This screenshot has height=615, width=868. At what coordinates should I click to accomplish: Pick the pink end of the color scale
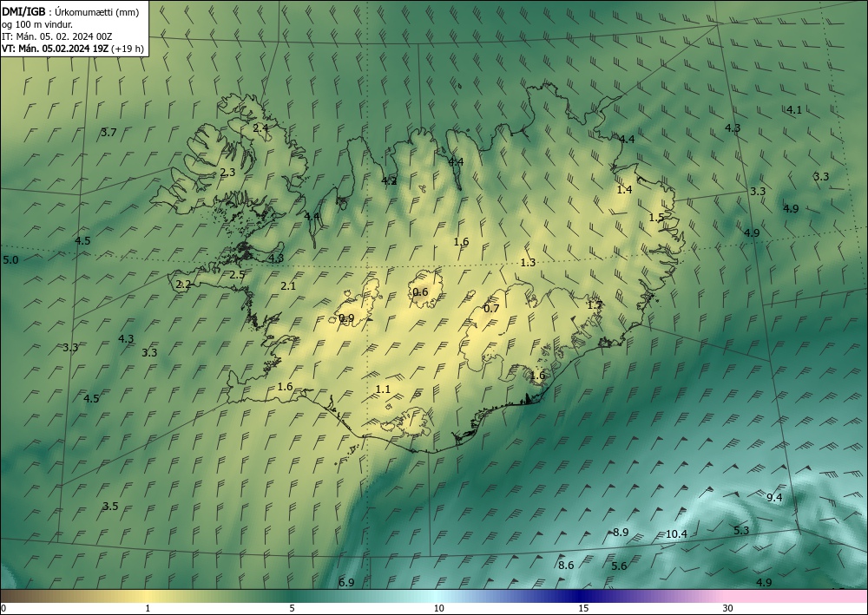(x=797, y=596)
